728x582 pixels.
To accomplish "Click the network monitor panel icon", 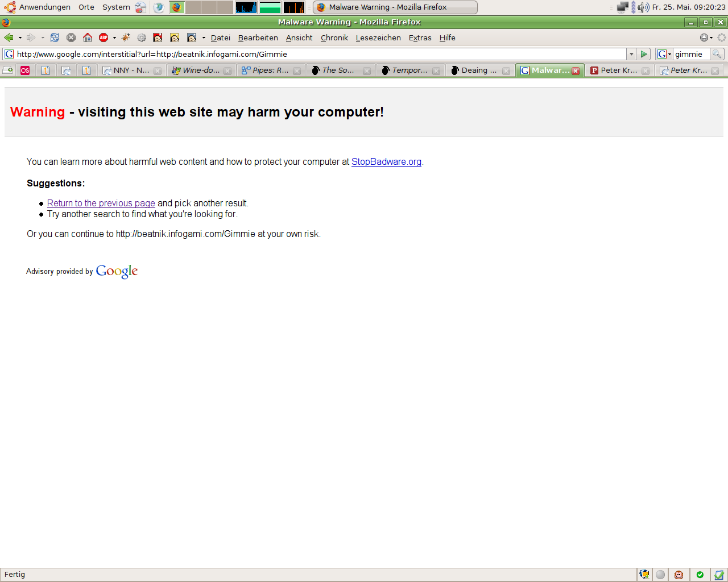I will click(x=623, y=7).
